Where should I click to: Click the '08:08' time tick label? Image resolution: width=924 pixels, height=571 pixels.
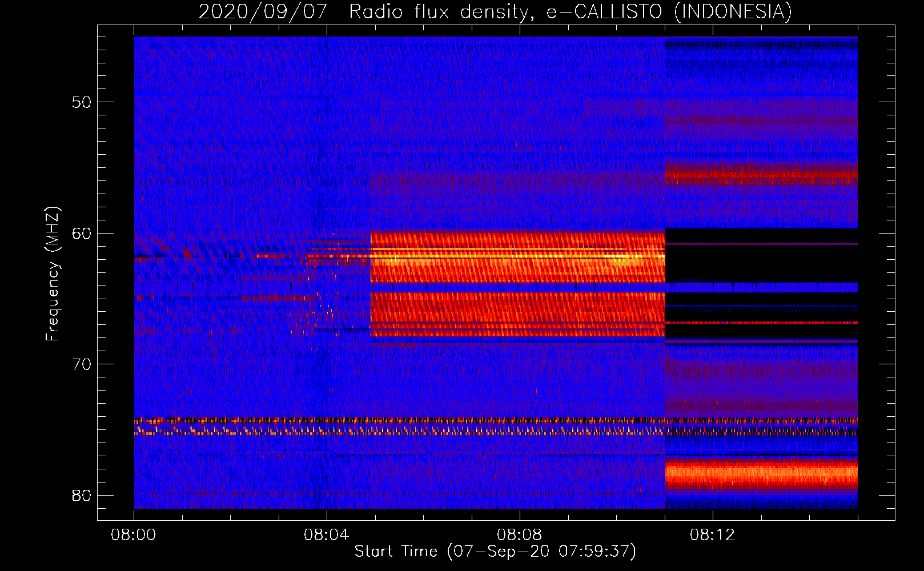tap(520, 535)
